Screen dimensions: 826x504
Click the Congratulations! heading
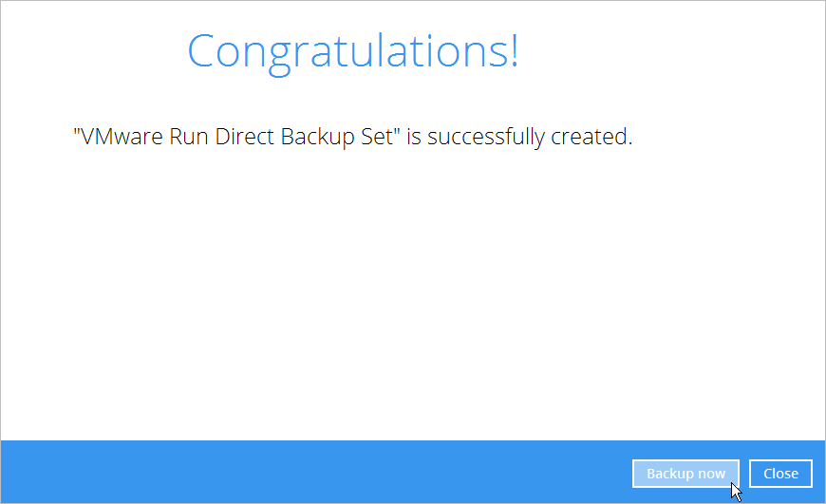click(x=352, y=51)
